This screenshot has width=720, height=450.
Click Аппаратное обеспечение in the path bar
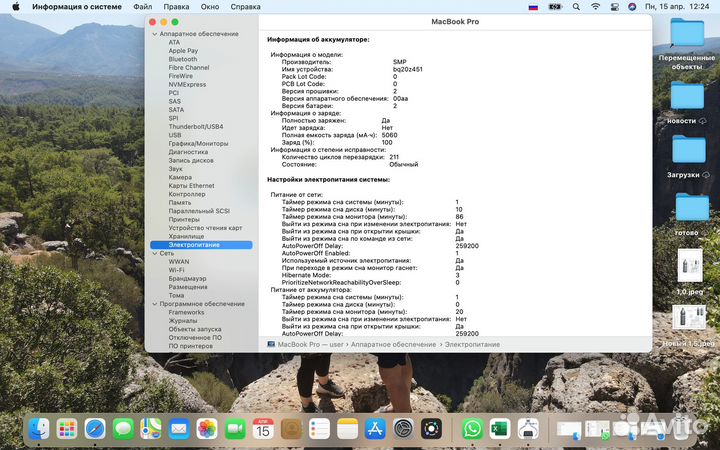tap(394, 344)
